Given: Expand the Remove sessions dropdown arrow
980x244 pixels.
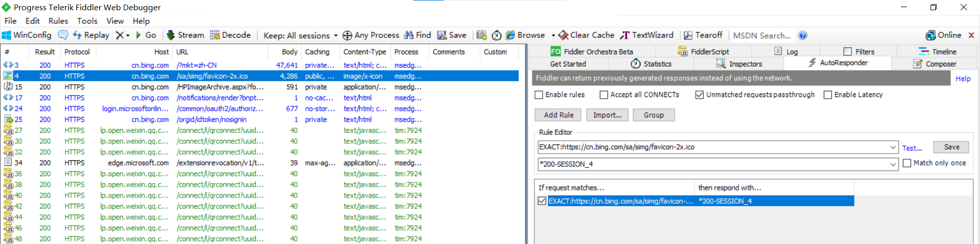Looking at the screenshot, I should [x=128, y=35].
